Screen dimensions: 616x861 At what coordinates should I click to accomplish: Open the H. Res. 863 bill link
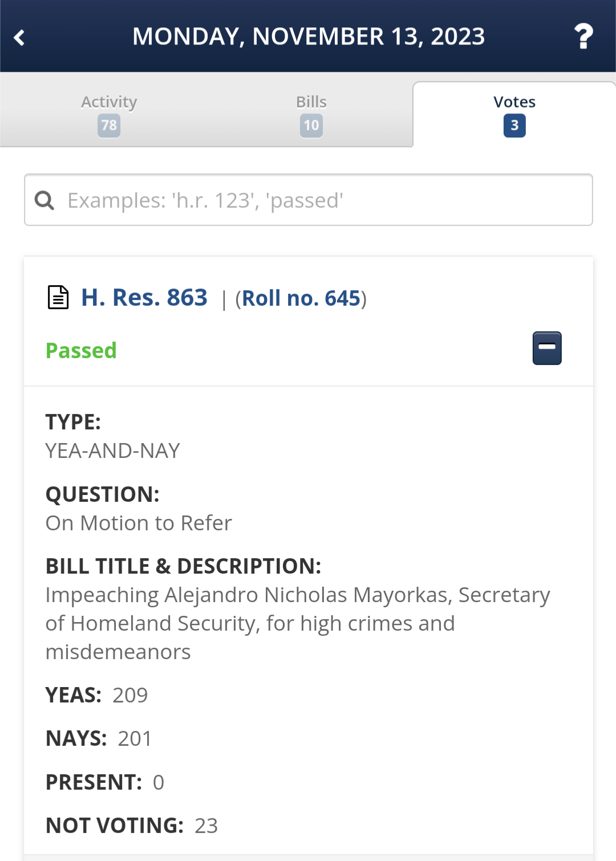(x=144, y=298)
